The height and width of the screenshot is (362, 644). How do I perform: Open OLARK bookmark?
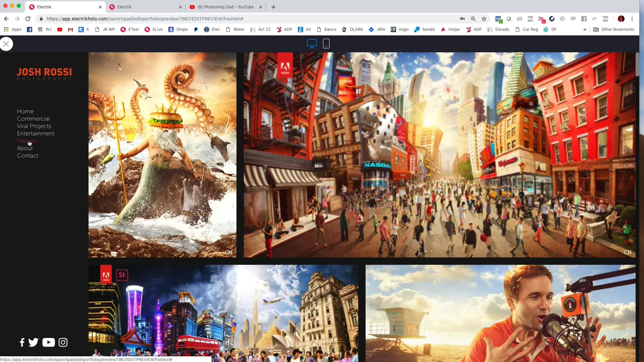353,29
